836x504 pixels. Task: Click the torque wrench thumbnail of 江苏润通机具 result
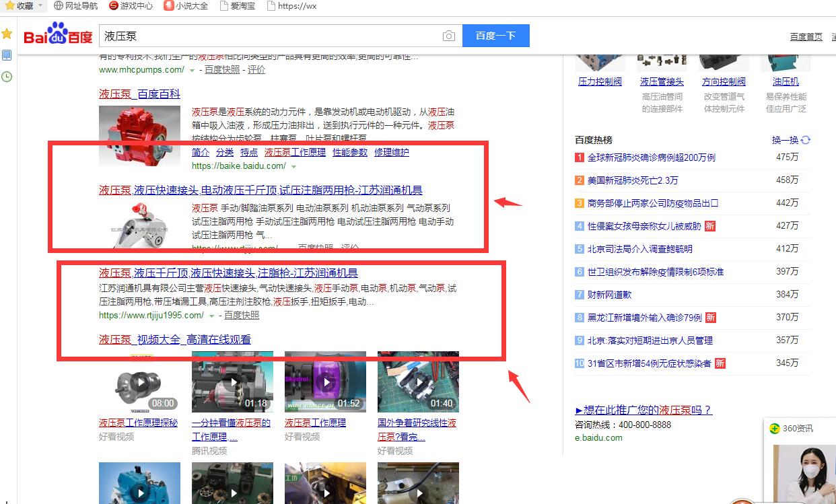pos(139,226)
